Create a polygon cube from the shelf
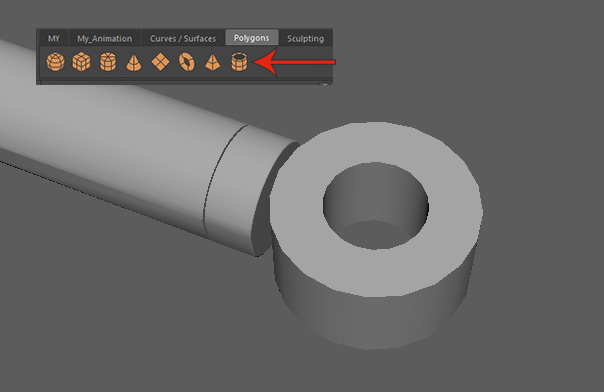Viewport: 604px width, 392px height. pos(81,62)
